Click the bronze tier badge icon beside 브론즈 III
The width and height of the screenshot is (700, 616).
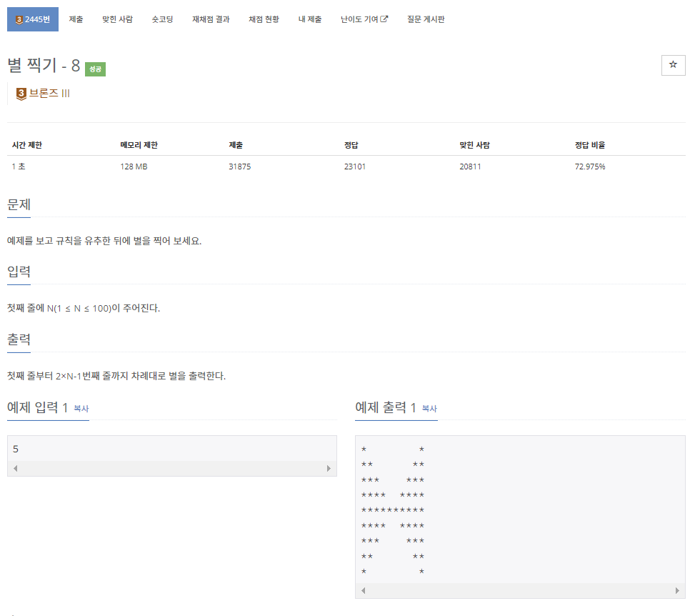[21, 94]
